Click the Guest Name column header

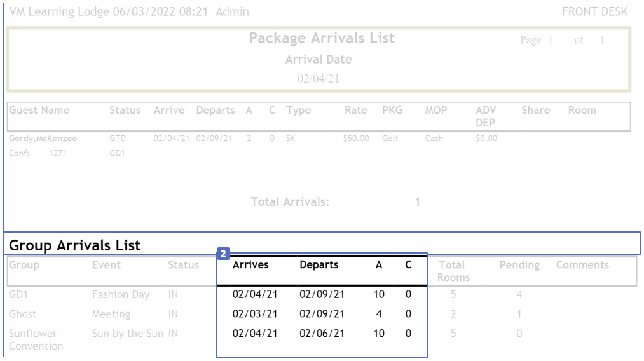click(39, 110)
